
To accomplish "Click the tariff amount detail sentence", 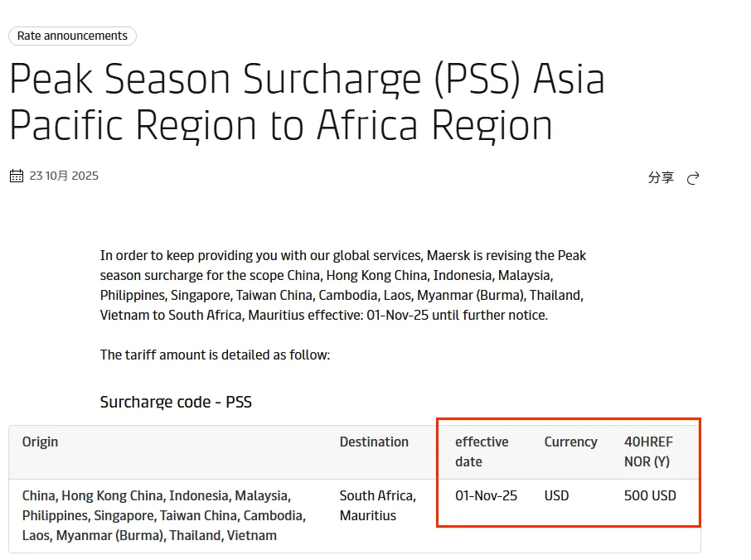I will pos(215,355).
